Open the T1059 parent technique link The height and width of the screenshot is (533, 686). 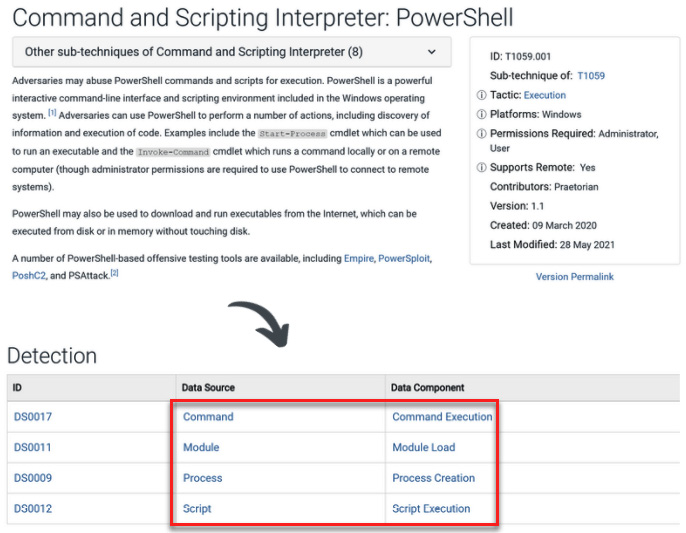click(591, 76)
